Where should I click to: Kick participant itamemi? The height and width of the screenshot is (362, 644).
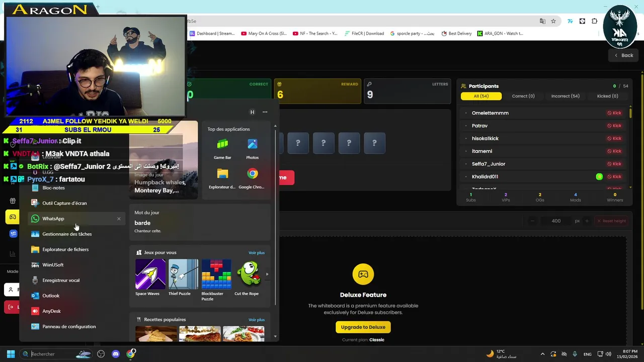click(x=614, y=151)
